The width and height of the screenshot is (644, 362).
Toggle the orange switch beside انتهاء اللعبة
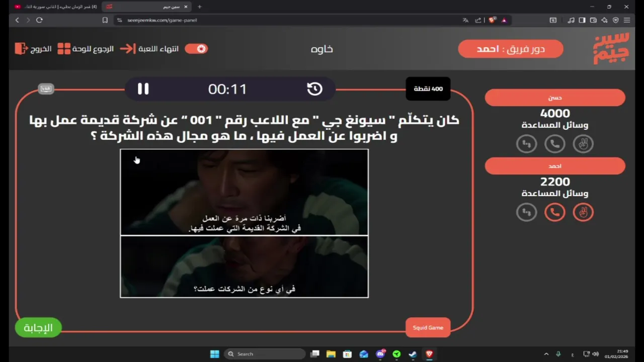[196, 49]
